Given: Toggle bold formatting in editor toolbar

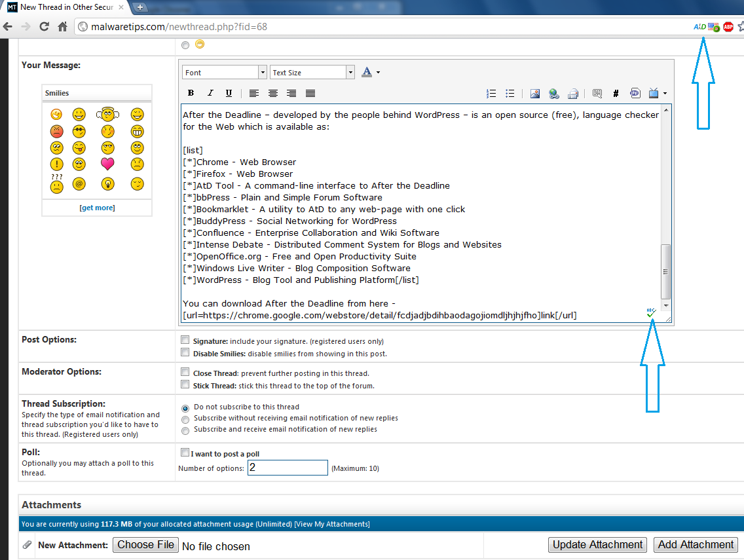Looking at the screenshot, I should coord(191,93).
